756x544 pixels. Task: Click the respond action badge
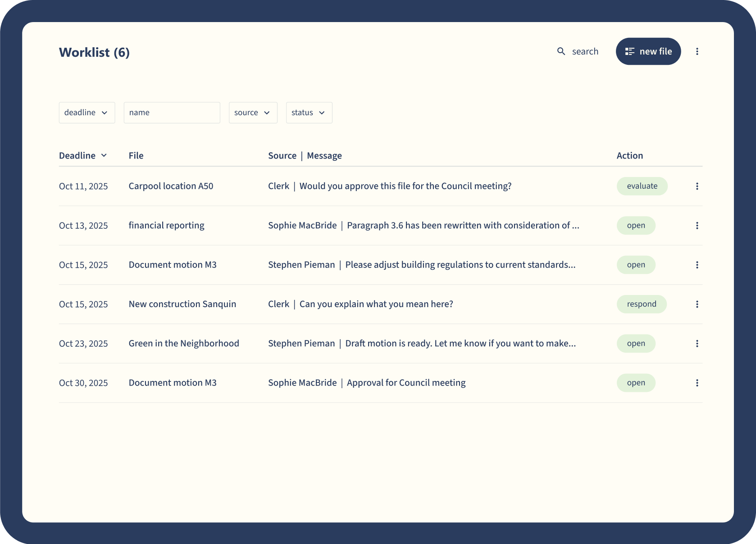pos(642,304)
